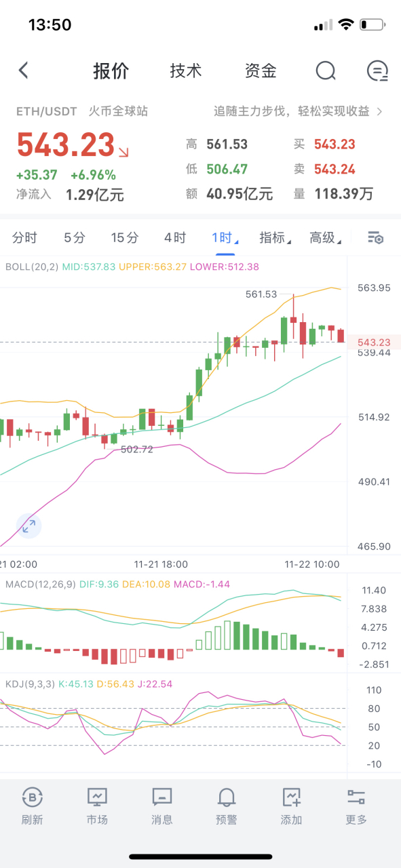Switch to the 报价 tab
The image size is (401, 868).
pos(111,71)
